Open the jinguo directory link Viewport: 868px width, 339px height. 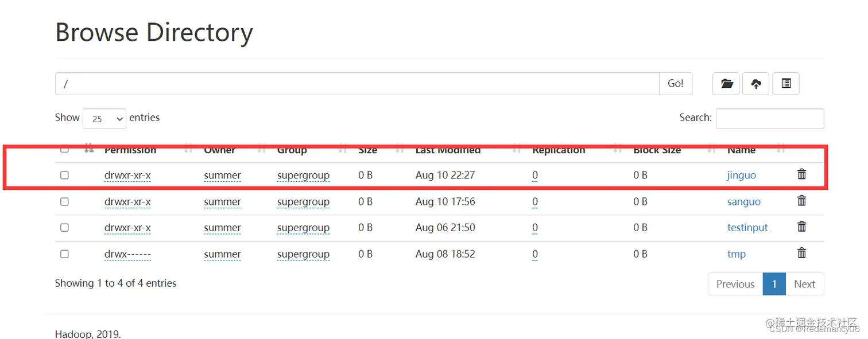click(x=742, y=175)
